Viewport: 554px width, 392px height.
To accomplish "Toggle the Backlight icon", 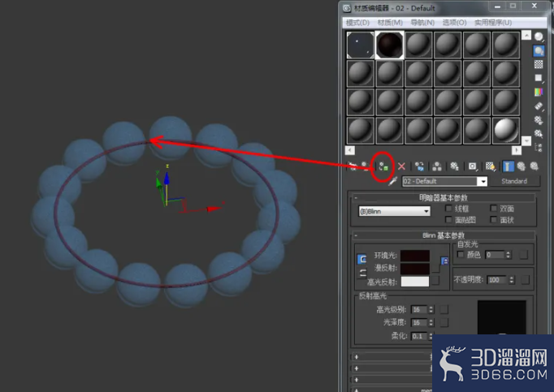I will click(539, 51).
